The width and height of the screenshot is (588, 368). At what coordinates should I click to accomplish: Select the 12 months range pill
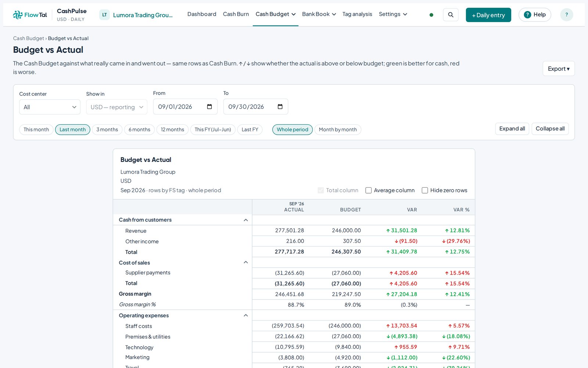[172, 130]
